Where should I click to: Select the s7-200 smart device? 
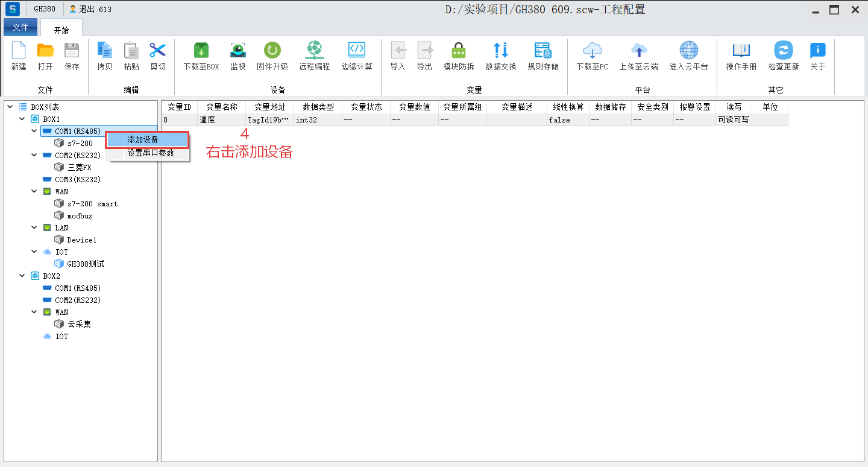pyautogui.click(x=92, y=204)
